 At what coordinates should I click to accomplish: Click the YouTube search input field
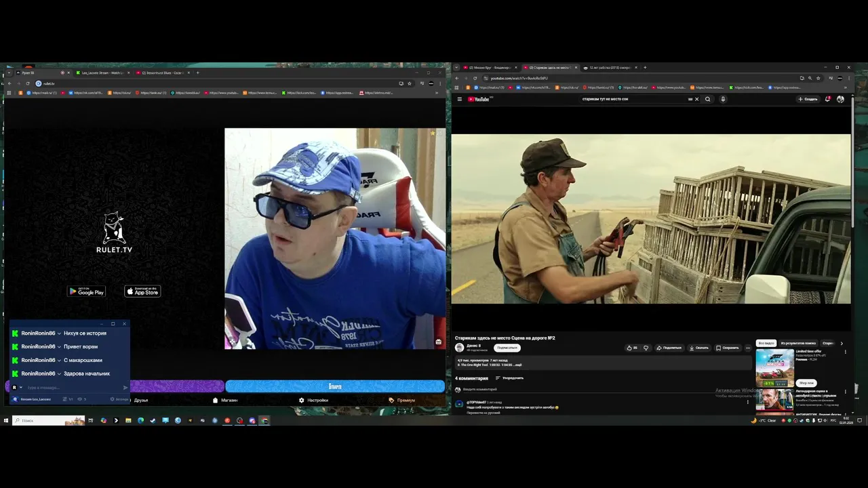[634, 99]
